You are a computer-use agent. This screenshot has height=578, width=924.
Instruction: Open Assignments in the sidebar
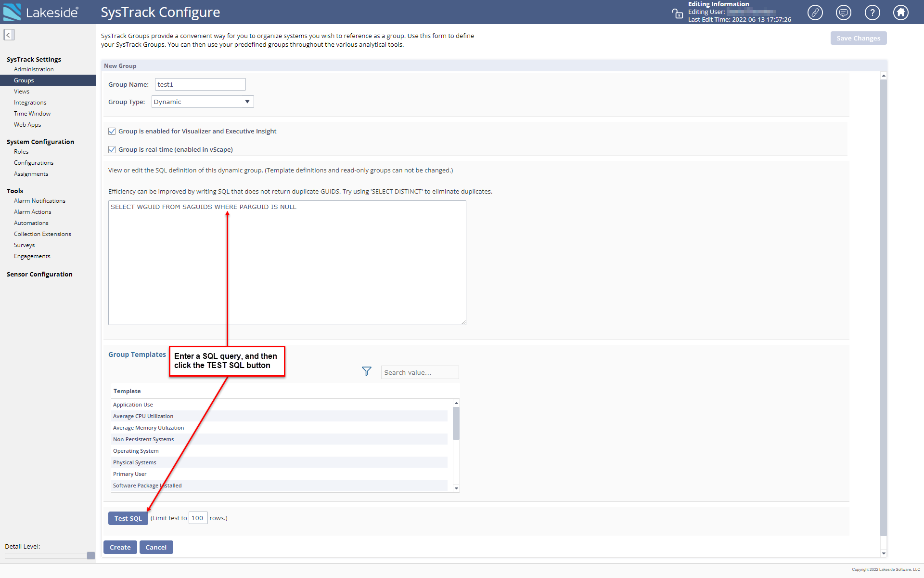[31, 174]
